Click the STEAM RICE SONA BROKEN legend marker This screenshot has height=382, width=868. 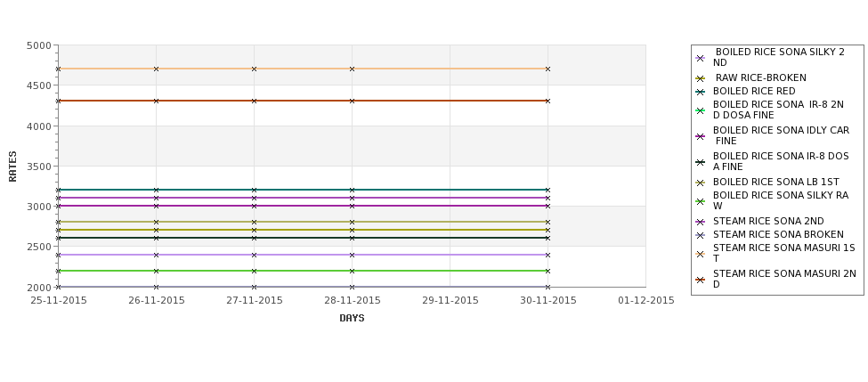[x=701, y=235]
